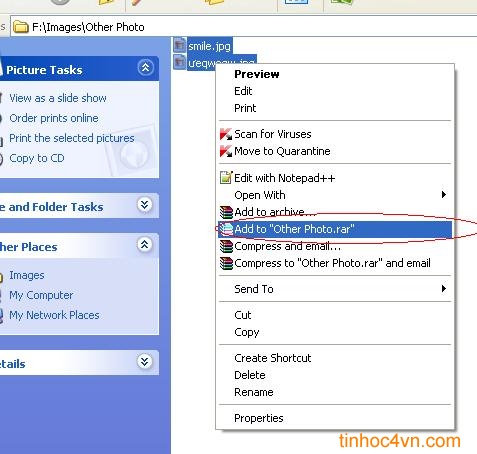The height and width of the screenshot is (454, 477).
Task: Select the smile.jpg file name
Action: [x=209, y=46]
